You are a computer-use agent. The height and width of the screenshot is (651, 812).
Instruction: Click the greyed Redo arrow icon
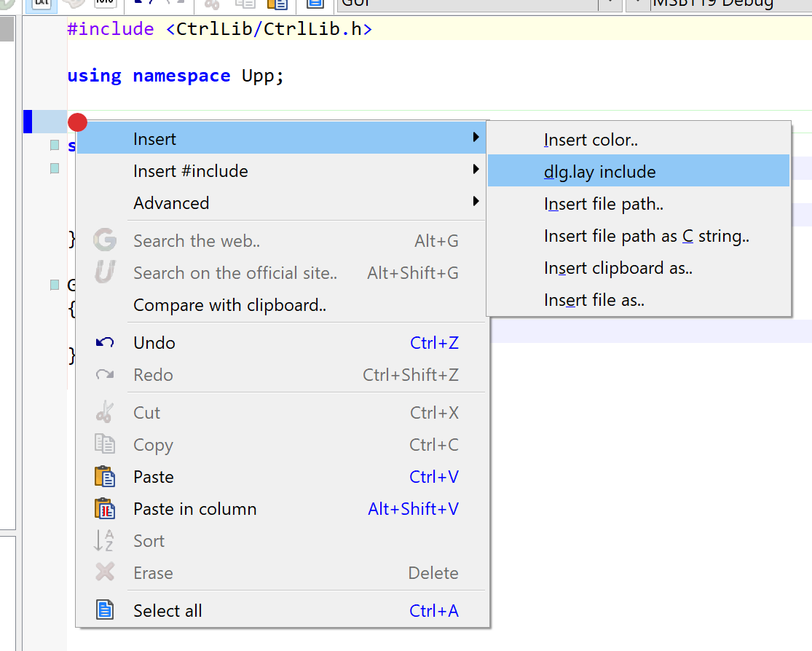[x=105, y=375]
